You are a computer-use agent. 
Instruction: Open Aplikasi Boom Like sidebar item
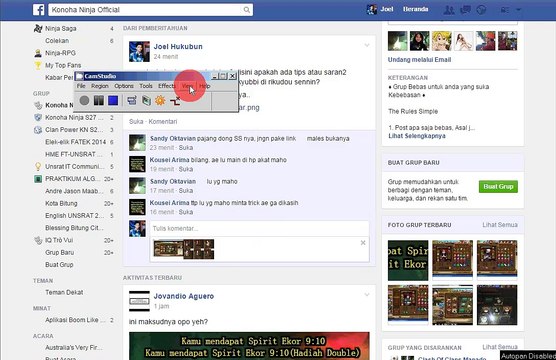75,320
